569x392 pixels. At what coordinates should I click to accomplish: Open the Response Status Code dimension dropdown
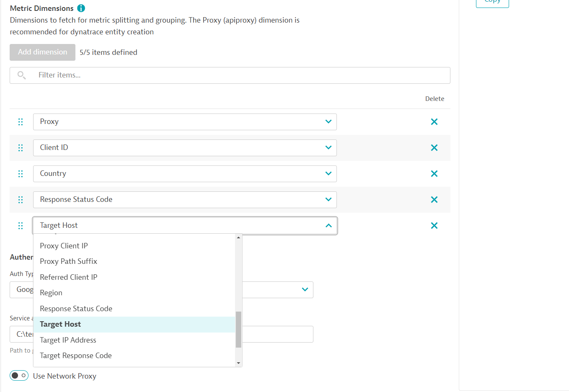185,200
